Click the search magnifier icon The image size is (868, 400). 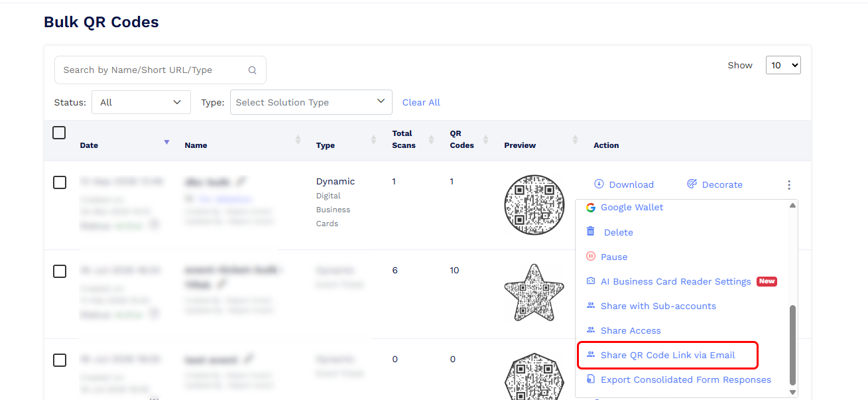click(252, 70)
